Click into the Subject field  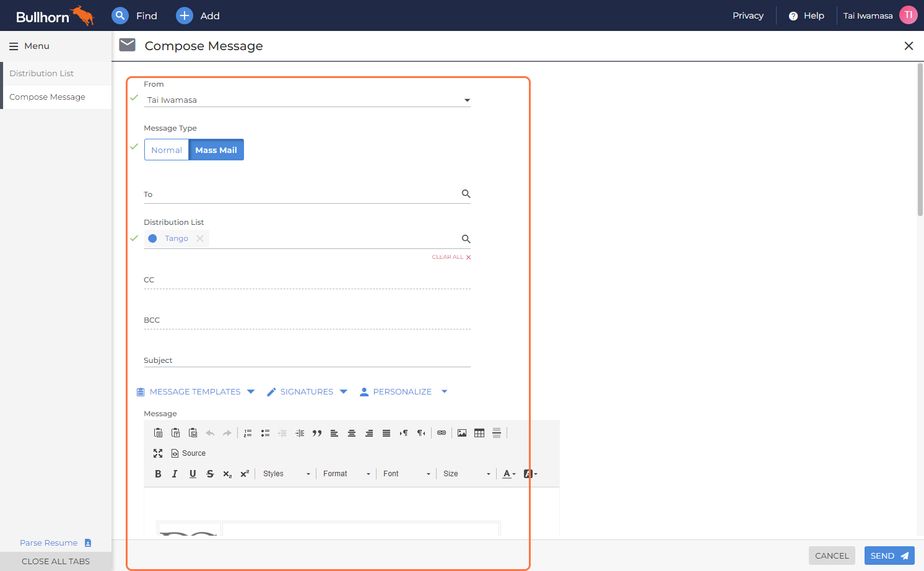point(307,360)
